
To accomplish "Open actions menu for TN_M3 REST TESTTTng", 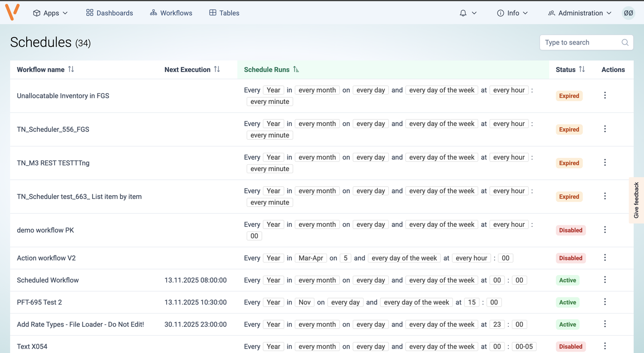I will pyautogui.click(x=605, y=163).
